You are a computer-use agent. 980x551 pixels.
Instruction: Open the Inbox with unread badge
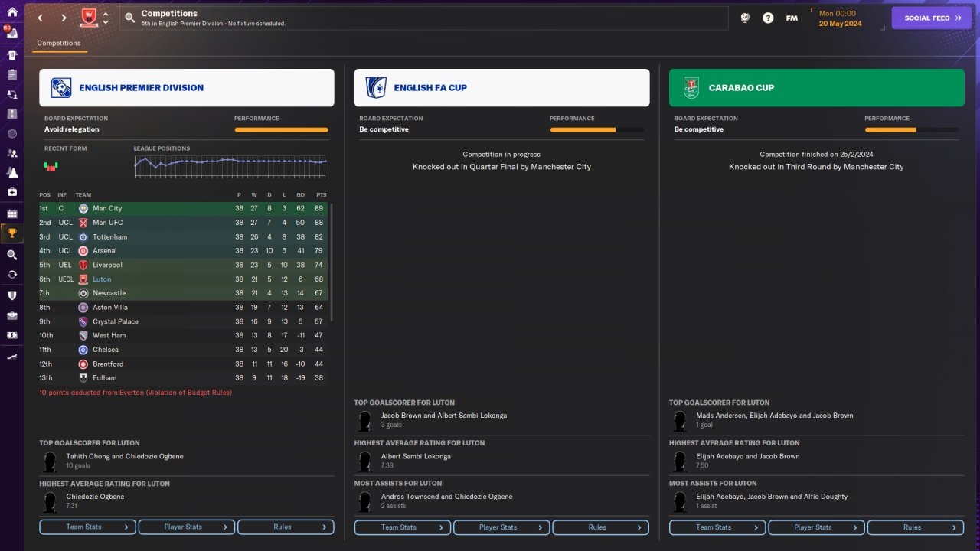11,33
